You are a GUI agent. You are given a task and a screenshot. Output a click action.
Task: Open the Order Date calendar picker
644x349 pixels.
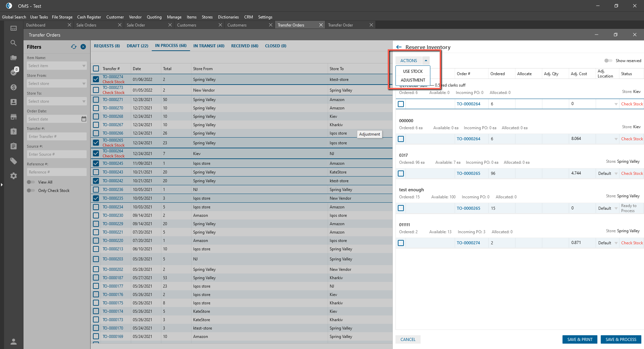pos(84,119)
